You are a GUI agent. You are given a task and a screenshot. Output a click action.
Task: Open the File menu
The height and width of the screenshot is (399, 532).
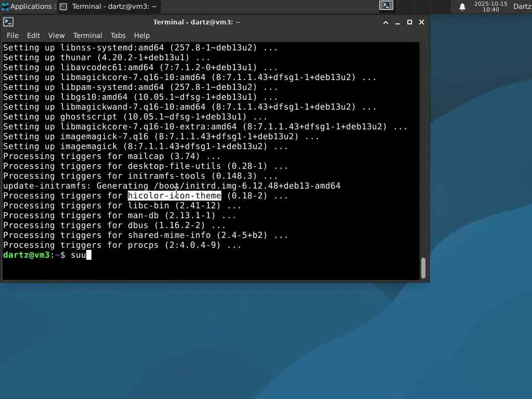(12, 35)
